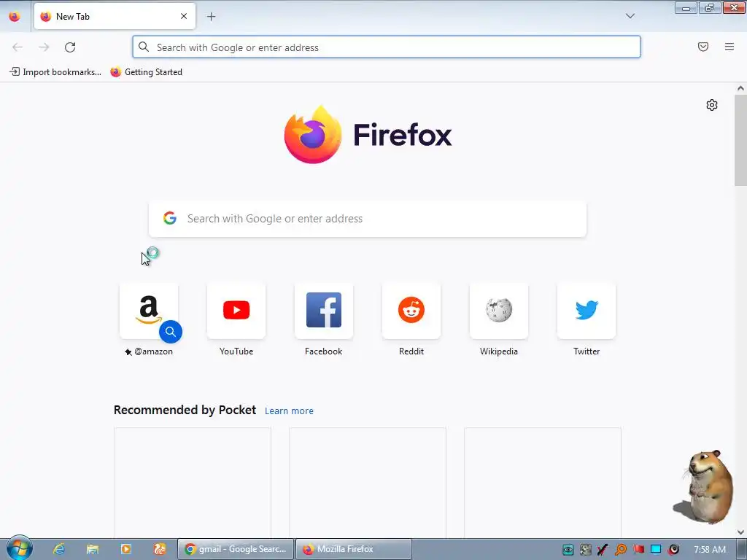This screenshot has width=747, height=560.
Task: Focus the address bar search field
Action: [x=387, y=47]
